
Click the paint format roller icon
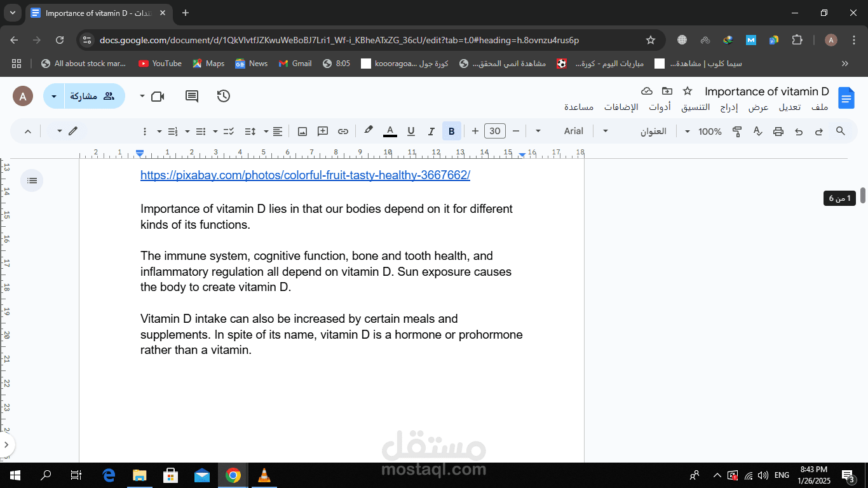pyautogui.click(x=738, y=132)
